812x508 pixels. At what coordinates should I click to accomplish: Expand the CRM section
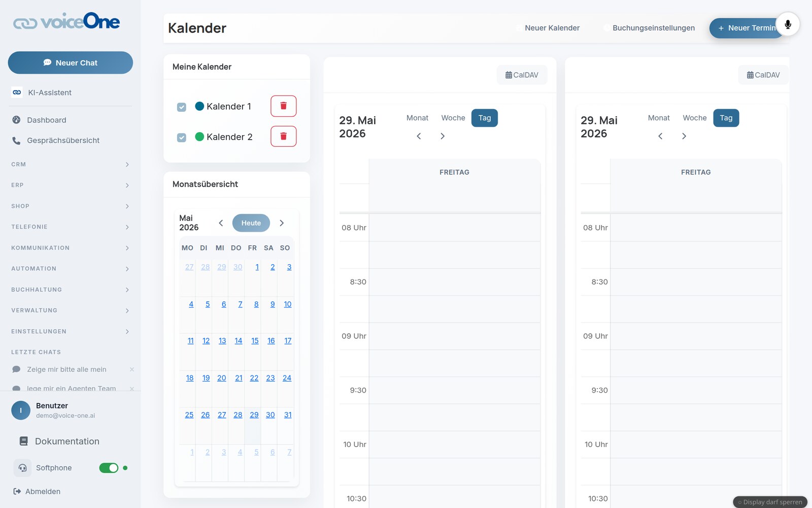pyautogui.click(x=70, y=164)
